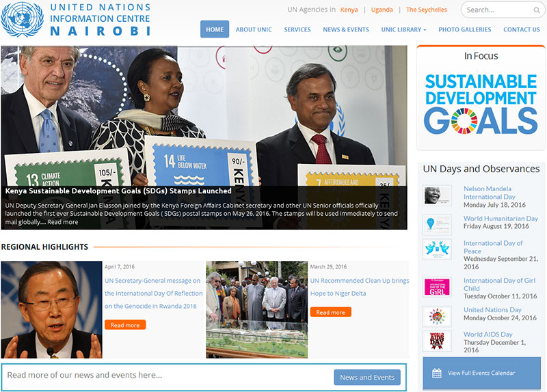547x392 pixels.
Task: Open the Sustainable Development Goals banner
Action: (x=481, y=102)
